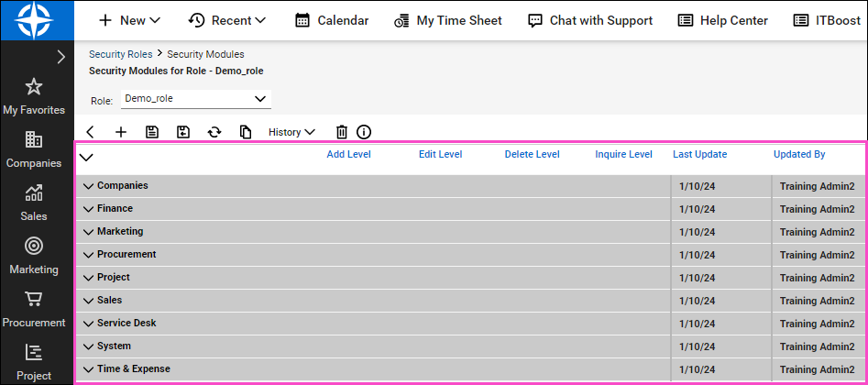Image resolution: width=868 pixels, height=385 pixels.
Task: Click the save disk icon
Action: pyautogui.click(x=152, y=132)
